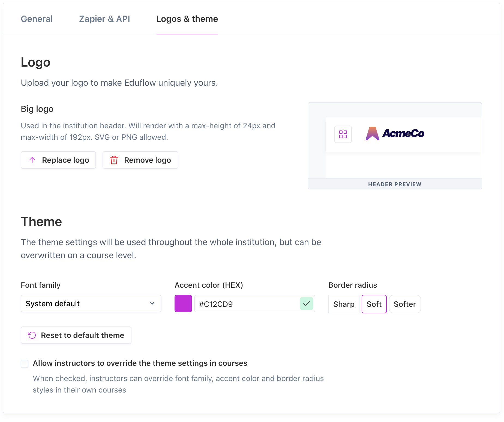Select Soft border radius
Image resolution: width=504 pixels, height=422 pixels.
tap(374, 304)
